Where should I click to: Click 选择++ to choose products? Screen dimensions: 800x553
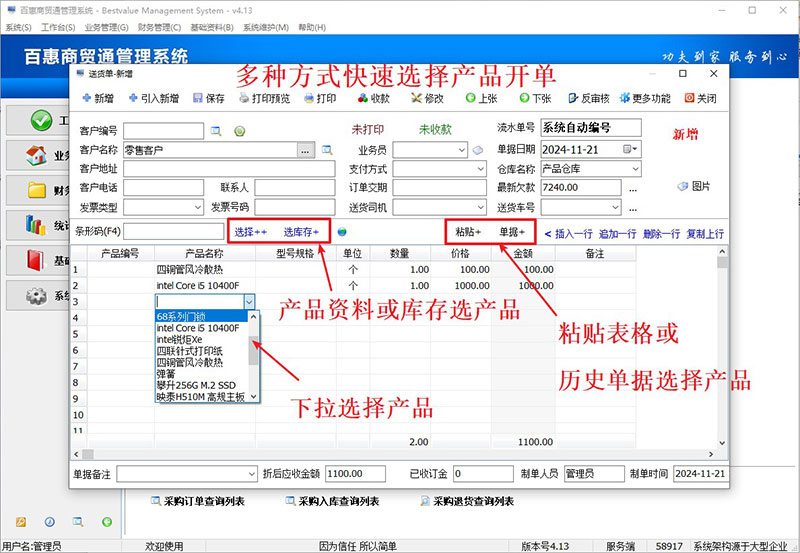pos(251,232)
